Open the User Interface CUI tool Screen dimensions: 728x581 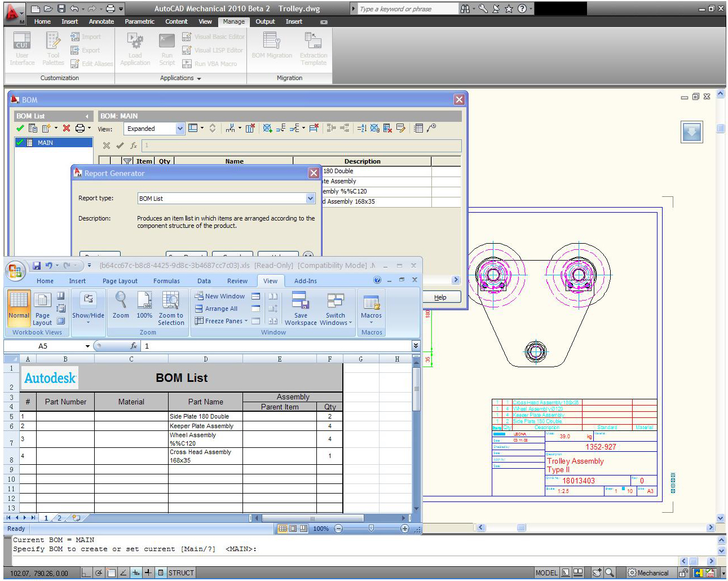tap(22, 49)
